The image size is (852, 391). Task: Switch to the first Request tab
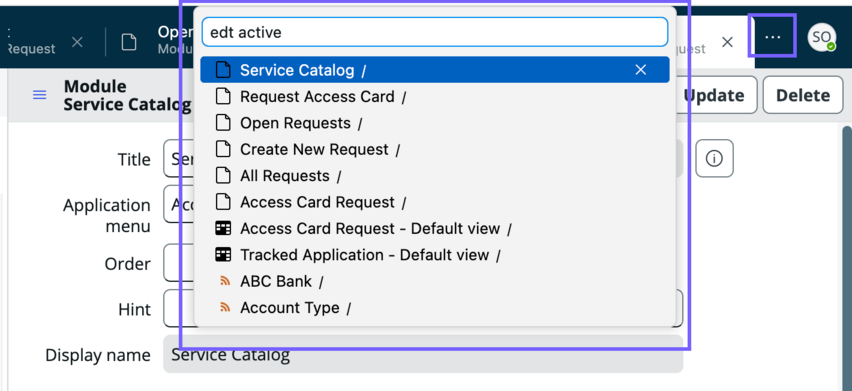32,41
